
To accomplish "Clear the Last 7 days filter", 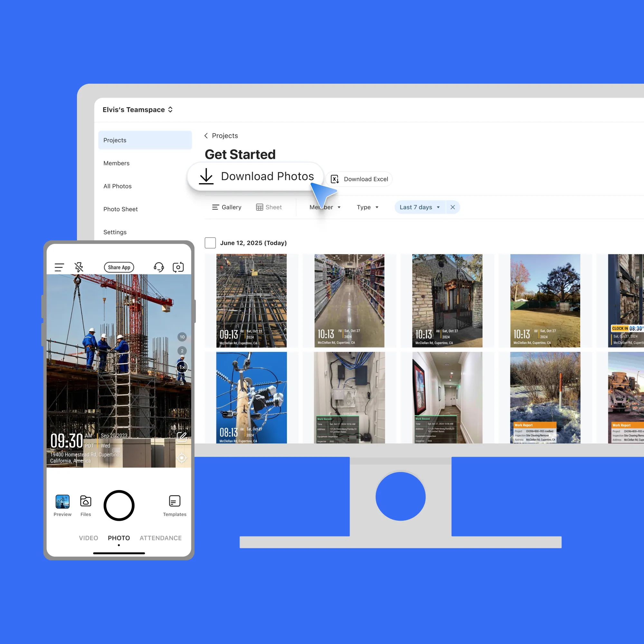I will point(453,207).
